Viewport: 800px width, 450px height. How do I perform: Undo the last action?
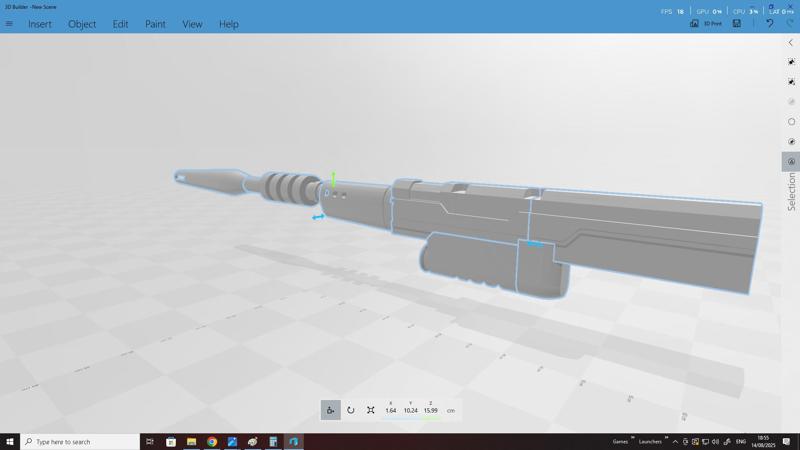pos(770,23)
